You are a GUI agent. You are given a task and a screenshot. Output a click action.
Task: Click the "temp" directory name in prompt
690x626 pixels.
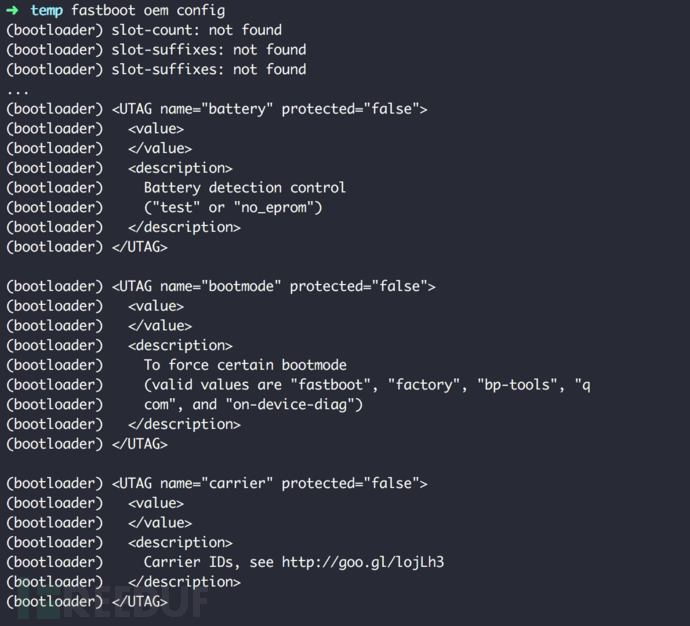pyautogui.click(x=46, y=10)
